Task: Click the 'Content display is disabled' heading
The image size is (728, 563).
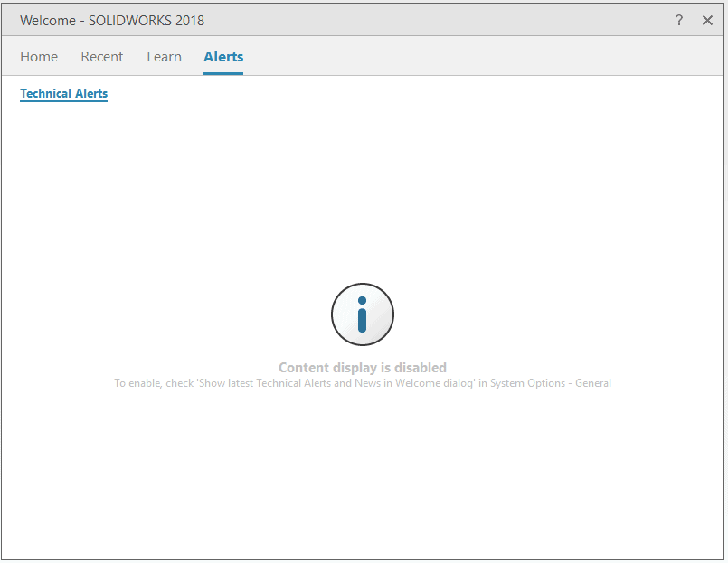Action: [362, 368]
